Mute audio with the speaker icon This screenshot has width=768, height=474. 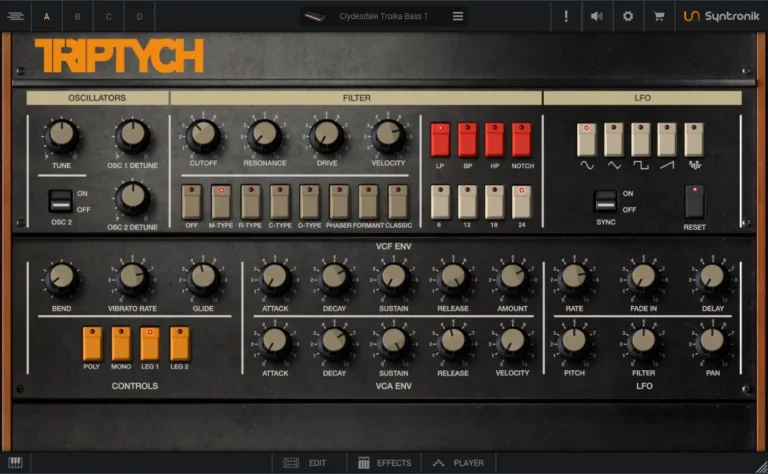point(597,16)
